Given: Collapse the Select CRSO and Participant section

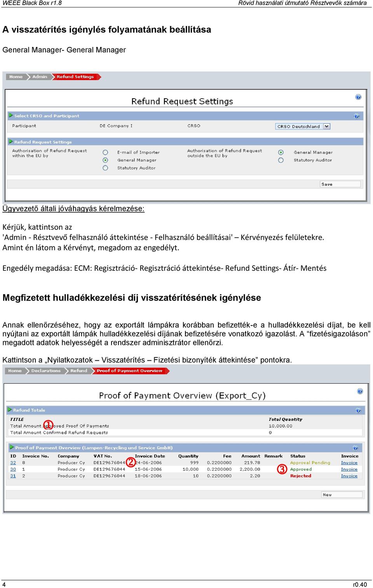Looking at the screenshot, I should pyautogui.click(x=11, y=115).
